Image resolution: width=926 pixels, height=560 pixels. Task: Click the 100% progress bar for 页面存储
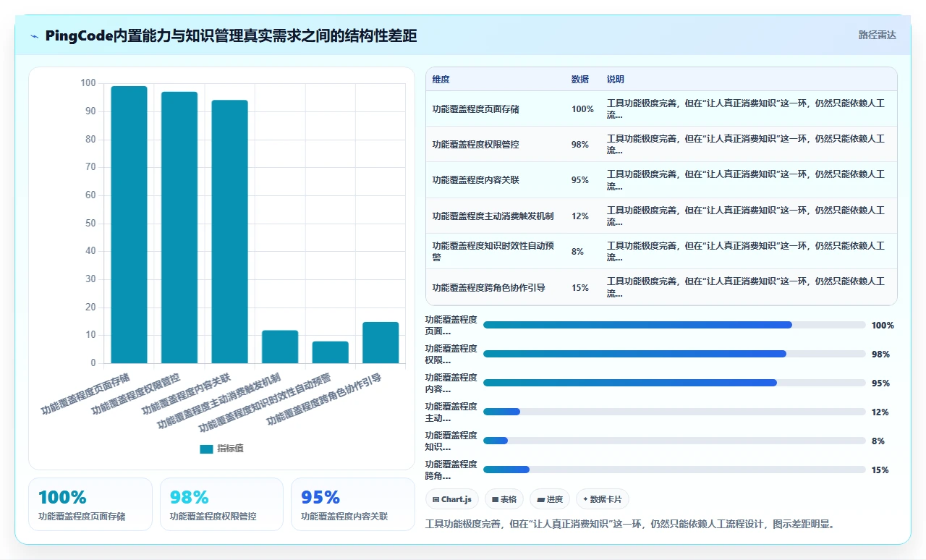[674, 325]
